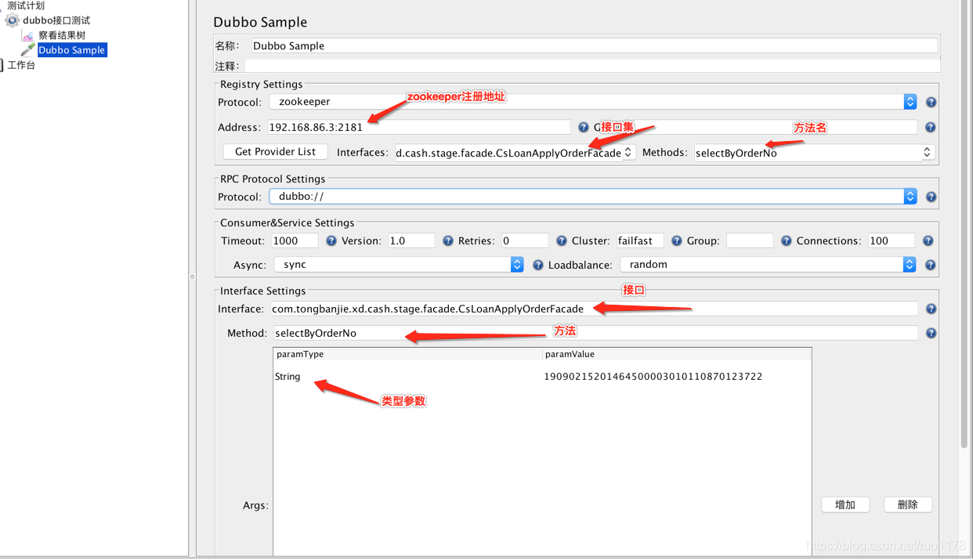Click the 察看结果树 results tree chart icon
This screenshot has height=560, width=973.
coord(27,35)
